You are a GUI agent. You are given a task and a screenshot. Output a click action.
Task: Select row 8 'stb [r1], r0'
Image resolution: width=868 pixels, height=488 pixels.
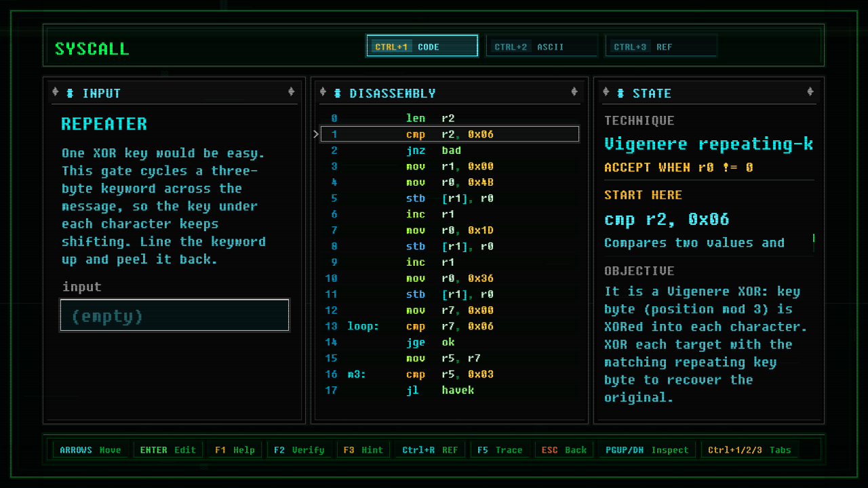pos(450,246)
